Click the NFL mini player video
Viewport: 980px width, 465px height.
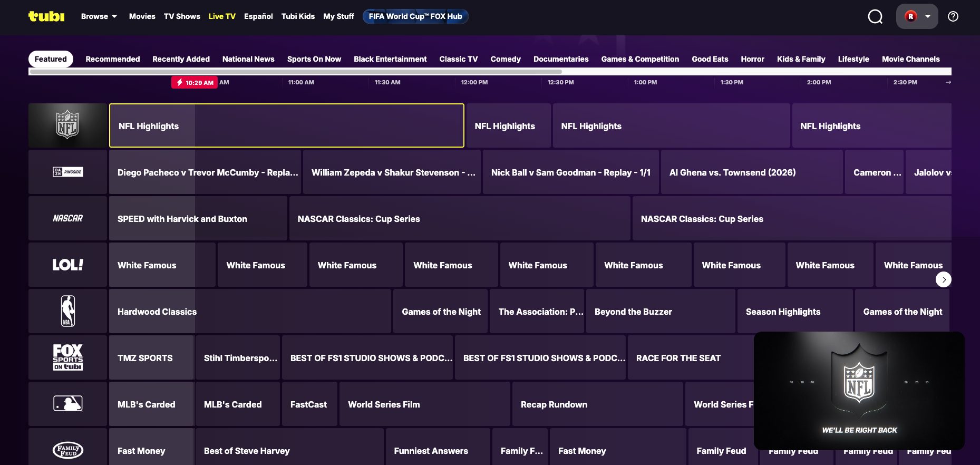[859, 391]
